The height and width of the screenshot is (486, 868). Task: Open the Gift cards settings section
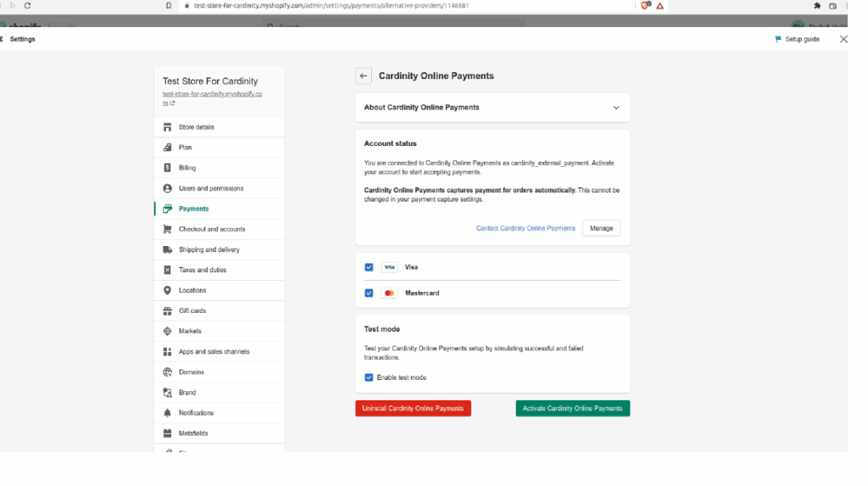(x=192, y=310)
